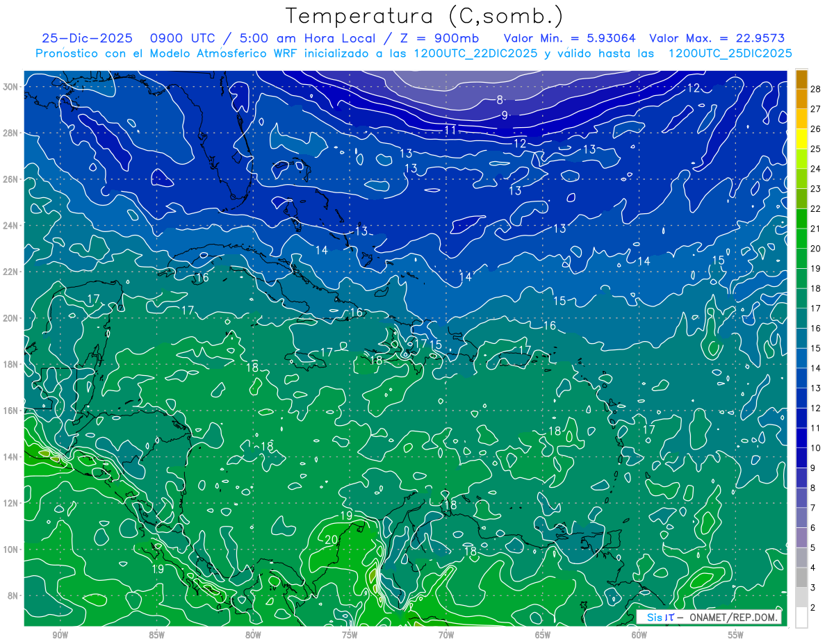Select the date text '25-Dic-2025'

[x=87, y=38]
